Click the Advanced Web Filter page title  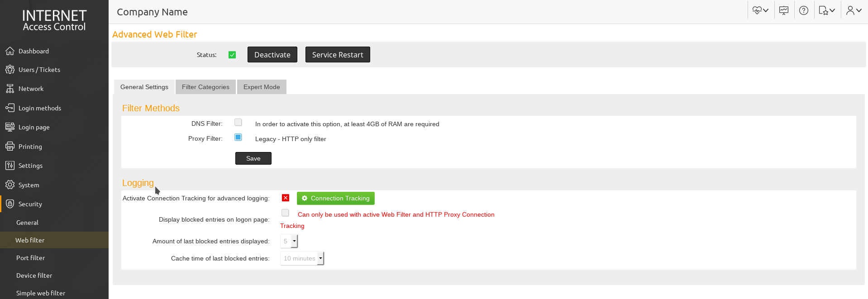click(x=155, y=34)
